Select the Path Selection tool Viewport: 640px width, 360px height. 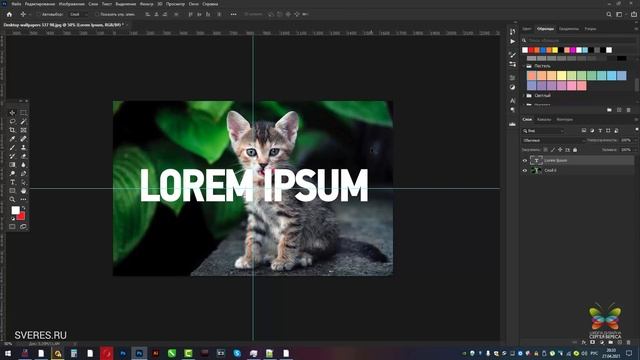23,182
